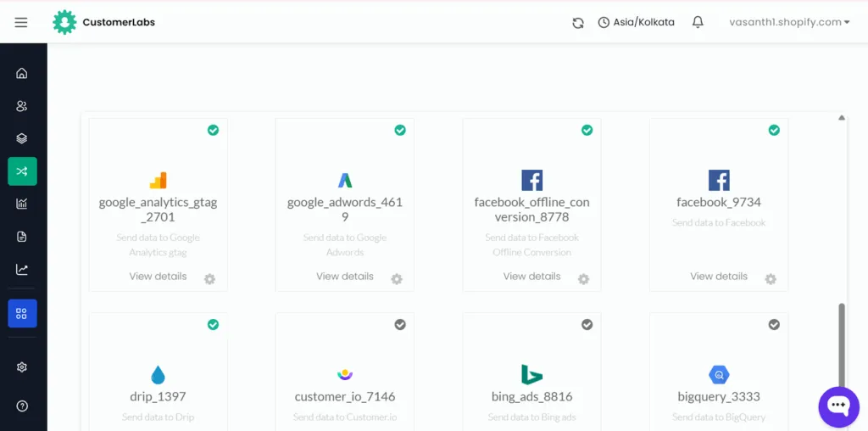Image resolution: width=868 pixels, height=431 pixels.
Task: Open settings gear for google_adwords_4619
Action: coord(397,279)
